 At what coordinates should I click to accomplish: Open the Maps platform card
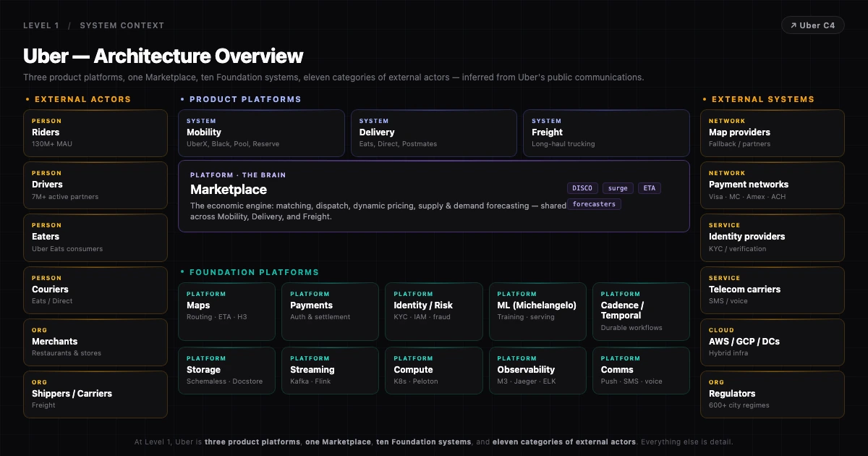click(x=226, y=312)
